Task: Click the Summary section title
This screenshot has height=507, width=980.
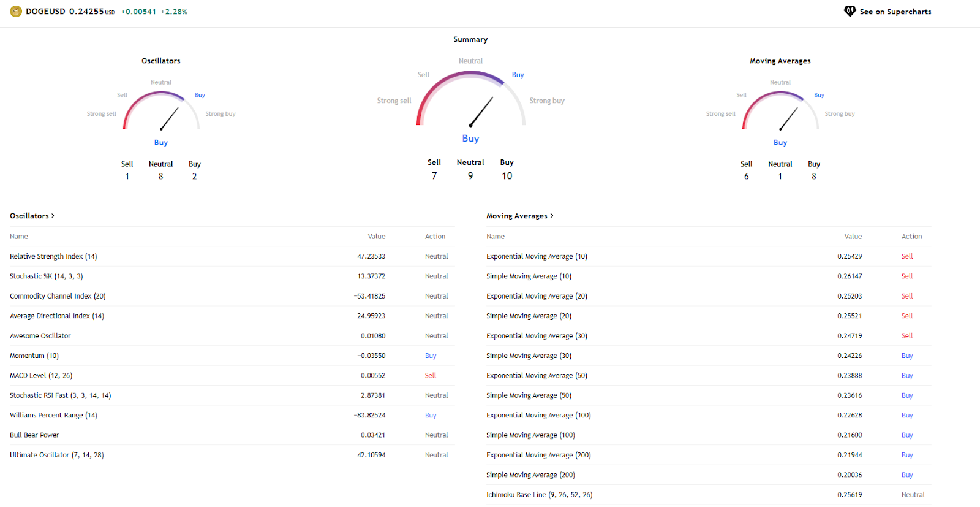Action: [x=470, y=39]
